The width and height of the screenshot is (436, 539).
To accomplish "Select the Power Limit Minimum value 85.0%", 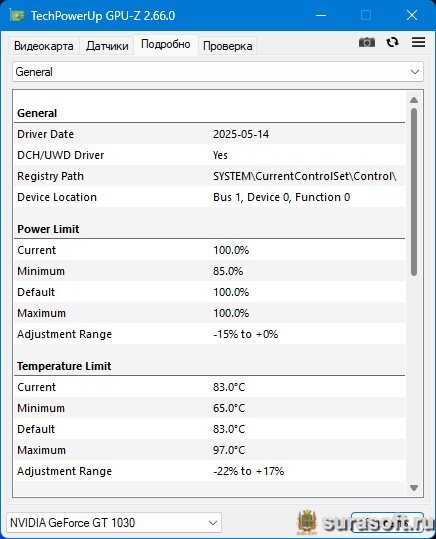I will pos(228,271).
